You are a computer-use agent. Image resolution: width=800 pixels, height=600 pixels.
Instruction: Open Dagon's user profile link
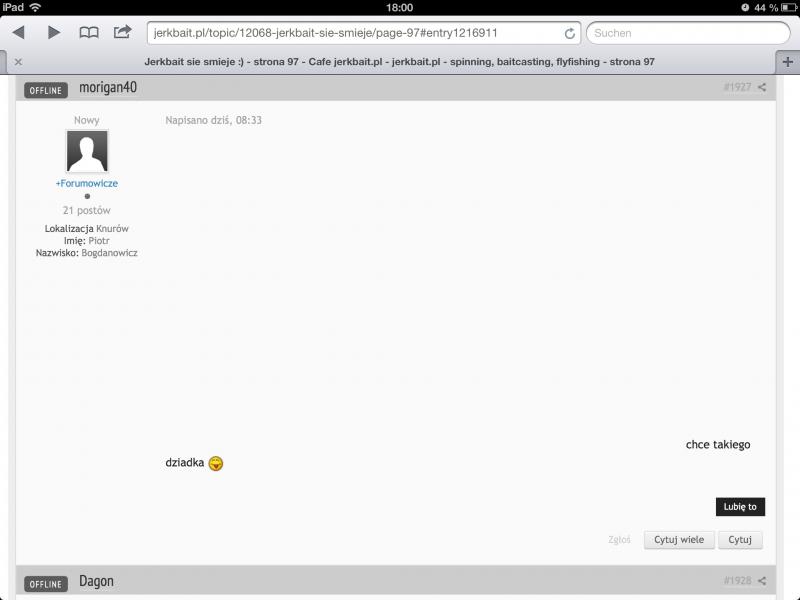coord(96,581)
